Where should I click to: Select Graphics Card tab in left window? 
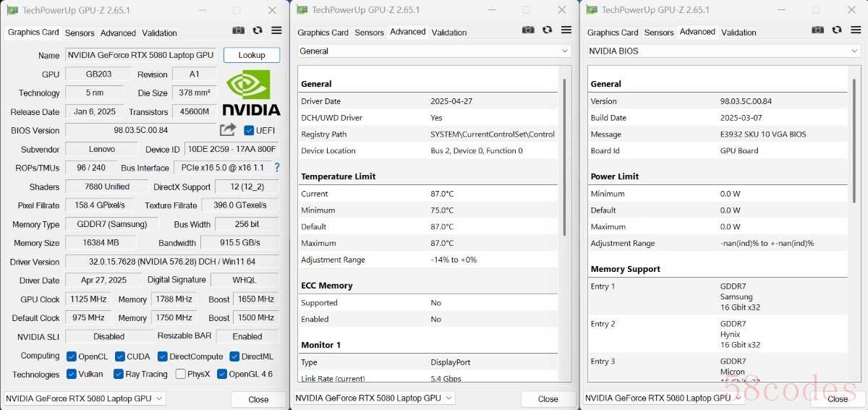[33, 33]
